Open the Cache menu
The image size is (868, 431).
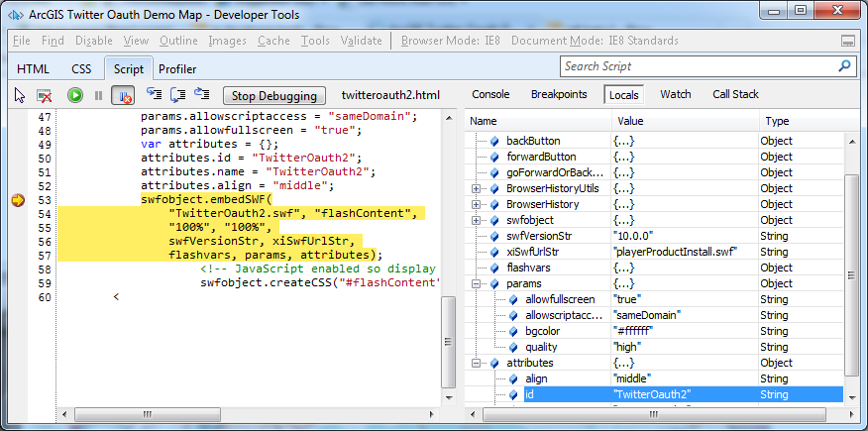click(273, 41)
